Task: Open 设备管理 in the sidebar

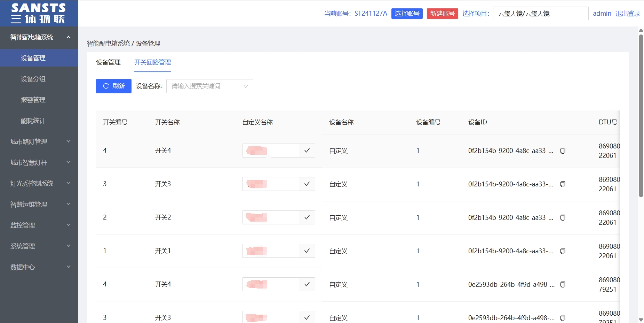Action: tap(39, 58)
